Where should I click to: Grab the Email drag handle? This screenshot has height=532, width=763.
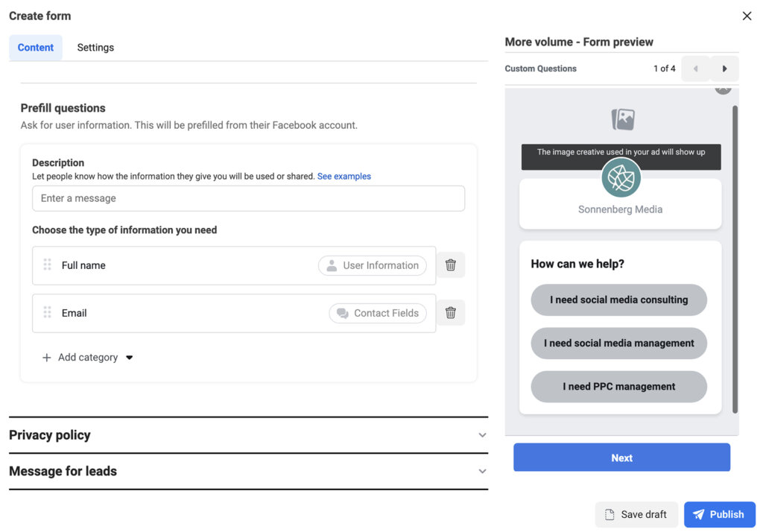tap(47, 313)
